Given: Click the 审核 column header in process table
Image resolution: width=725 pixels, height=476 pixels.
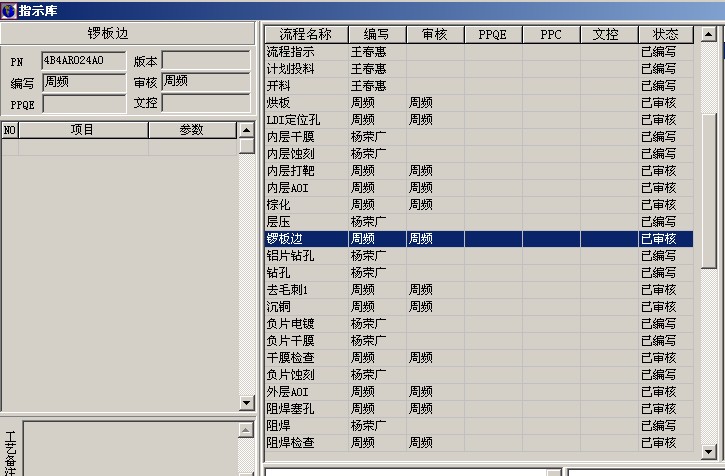Looking at the screenshot, I should tap(435, 35).
